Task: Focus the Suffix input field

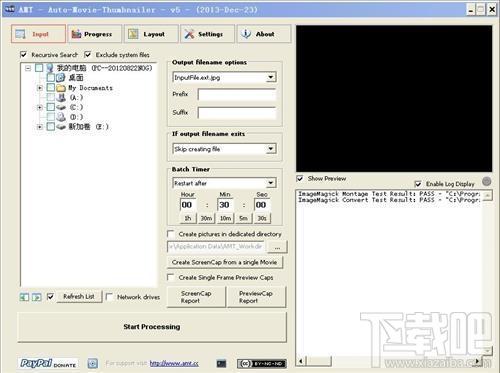Action: click(x=237, y=113)
